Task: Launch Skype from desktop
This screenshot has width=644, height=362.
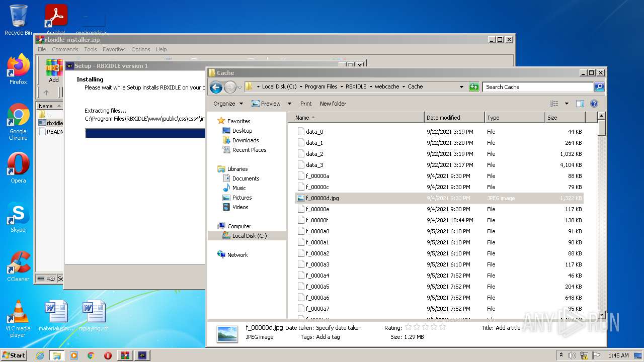Action: point(18,217)
